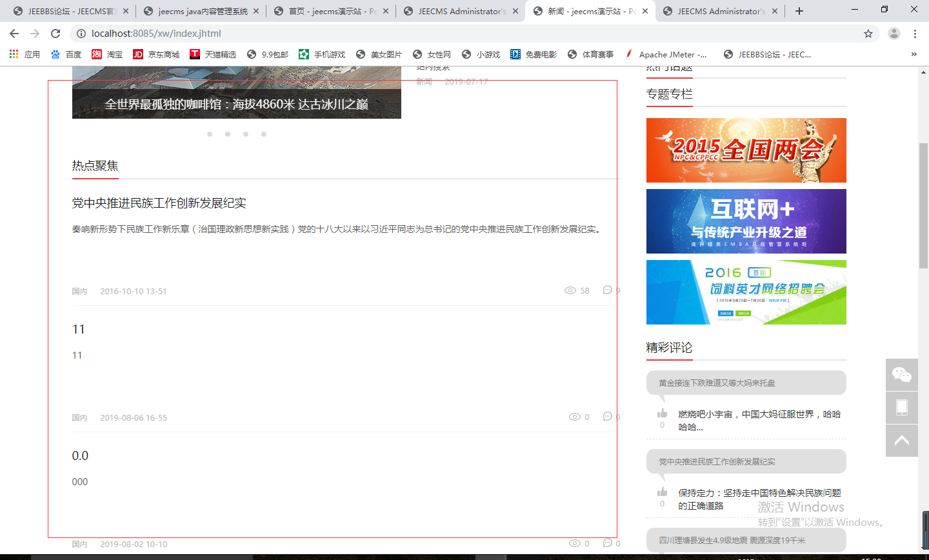Reload the current page
Image resolution: width=929 pixels, height=560 pixels.
coord(55,34)
